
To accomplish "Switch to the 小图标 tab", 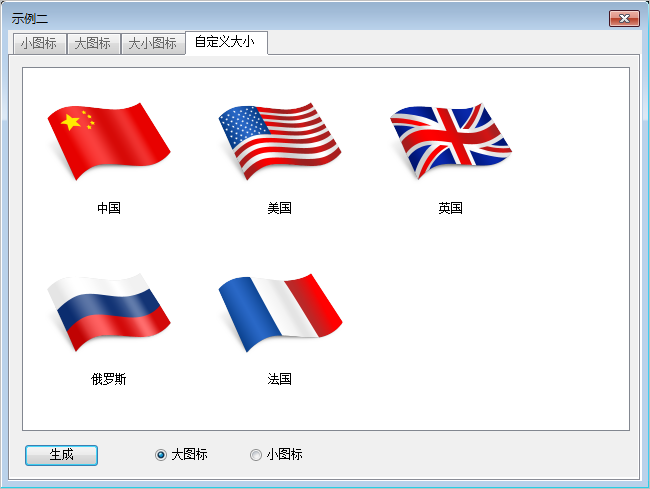I will (39, 44).
